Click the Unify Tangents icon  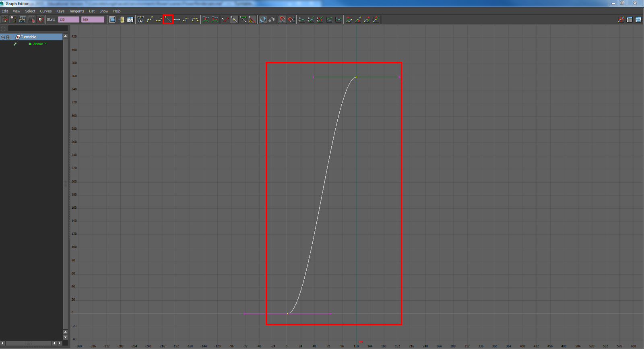(x=234, y=19)
